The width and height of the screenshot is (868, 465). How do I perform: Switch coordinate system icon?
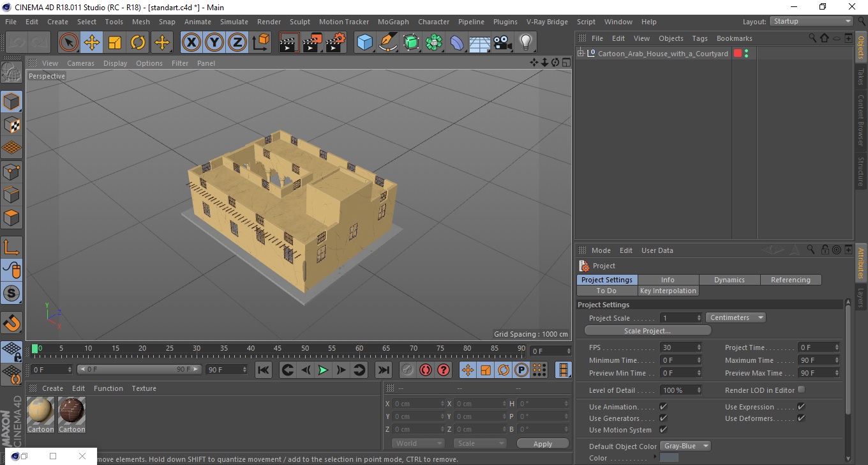point(260,43)
